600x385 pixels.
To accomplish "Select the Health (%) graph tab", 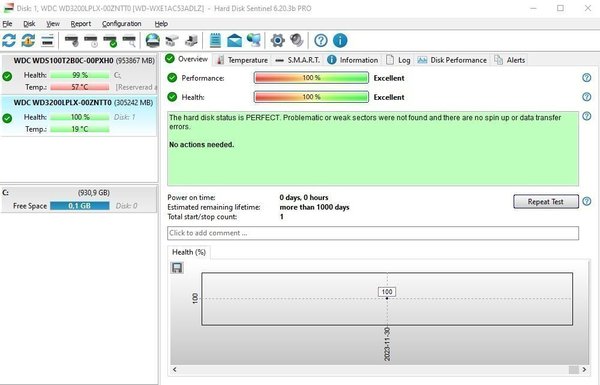I will [x=189, y=252].
